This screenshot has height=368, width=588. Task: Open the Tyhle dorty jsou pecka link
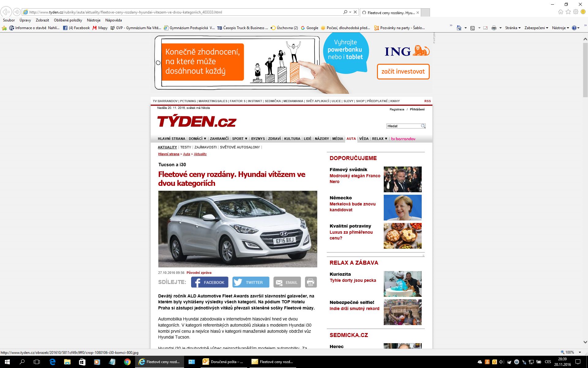click(353, 280)
